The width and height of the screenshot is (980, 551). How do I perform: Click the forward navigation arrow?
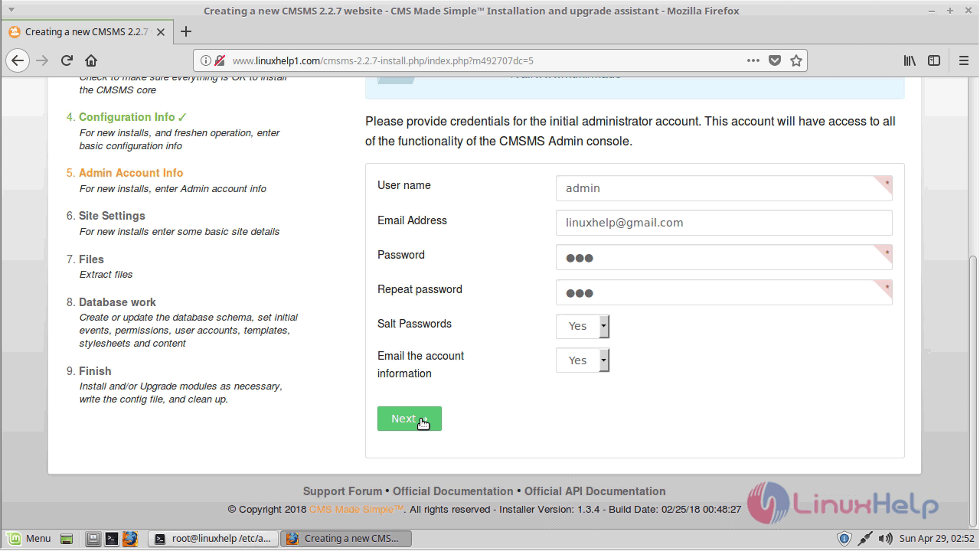click(x=42, y=60)
